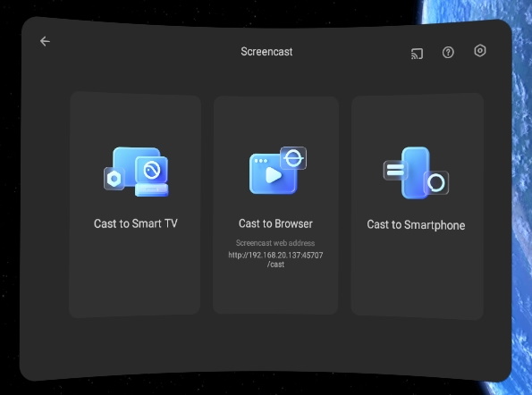Screen dimensions: 532x395
Task: Click the hexagon badge on Smart TV illustration
Action: point(114,179)
